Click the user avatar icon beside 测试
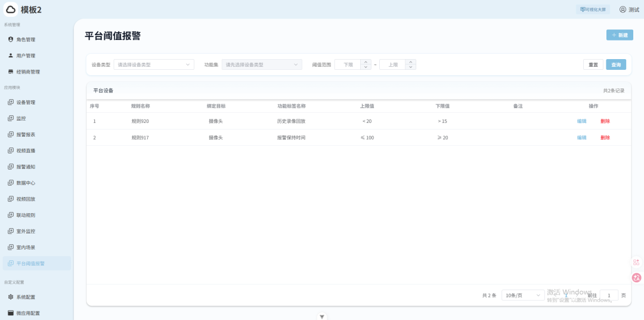The image size is (644, 320). (623, 10)
